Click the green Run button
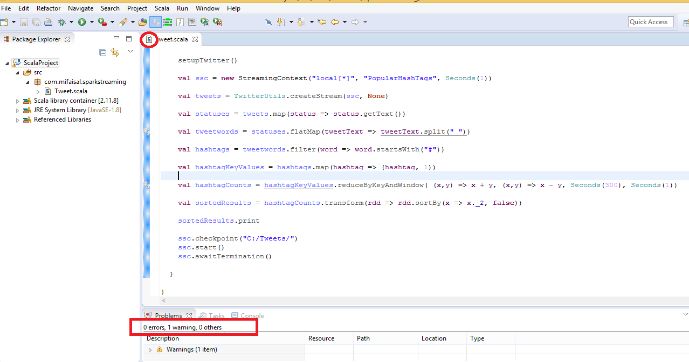Screen dimensions: 689x362 point(82,22)
